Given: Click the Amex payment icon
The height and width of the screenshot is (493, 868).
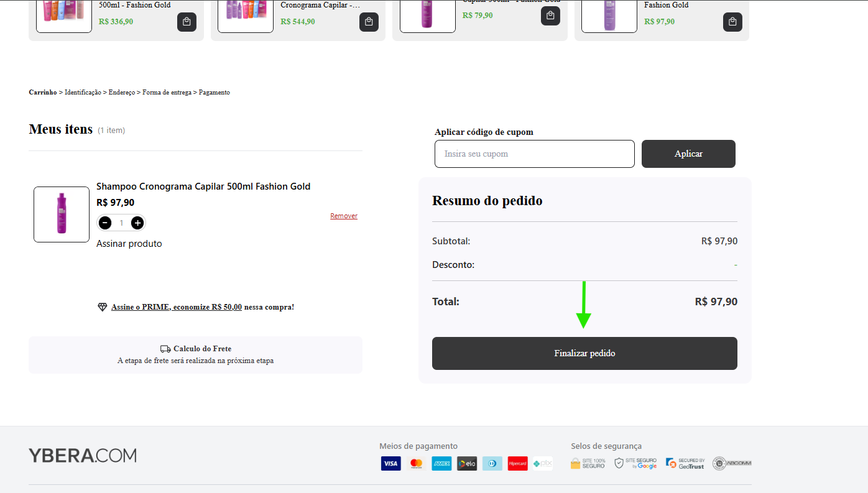Looking at the screenshot, I should pos(441,463).
